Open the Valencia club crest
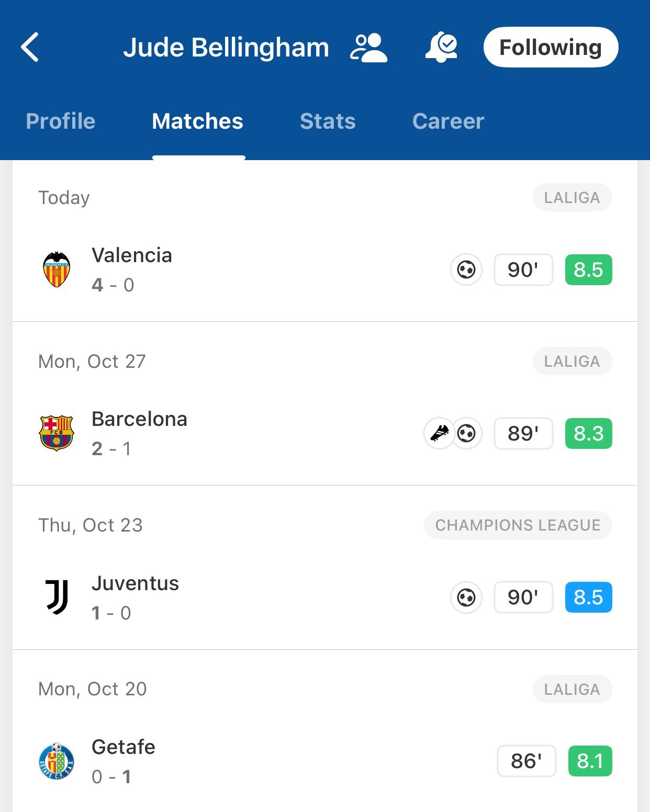The image size is (650, 812). coord(57,269)
